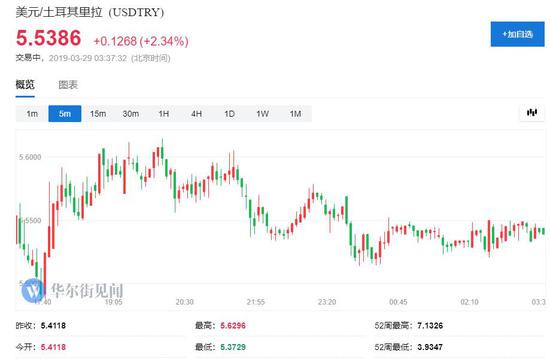Image resolution: width=550 pixels, height=362 pixels.
Task: Click the 美元/土耳其里拉 (USDTRY) title
Action: [x=89, y=12]
